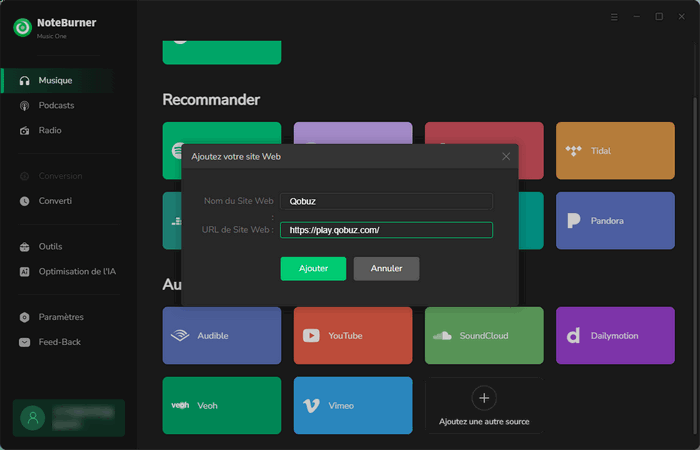This screenshot has width=700, height=450.
Task: Go to Radio in the sidebar
Action: pos(50,130)
